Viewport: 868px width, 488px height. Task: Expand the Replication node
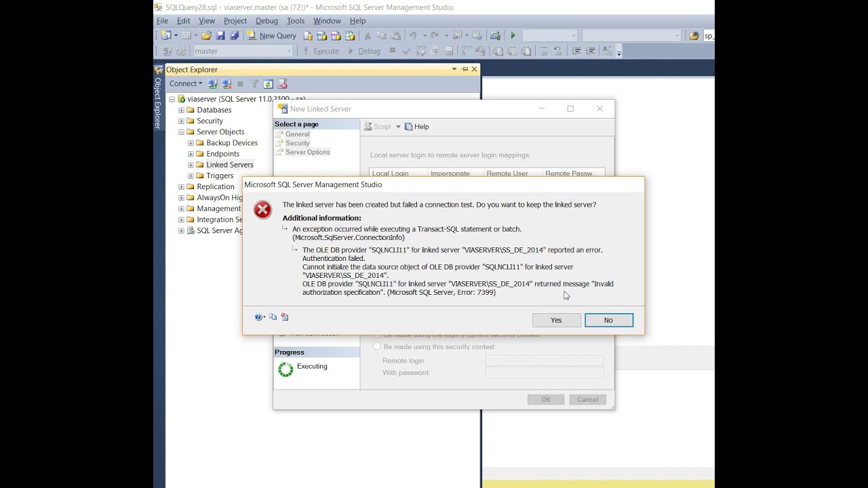tap(181, 187)
